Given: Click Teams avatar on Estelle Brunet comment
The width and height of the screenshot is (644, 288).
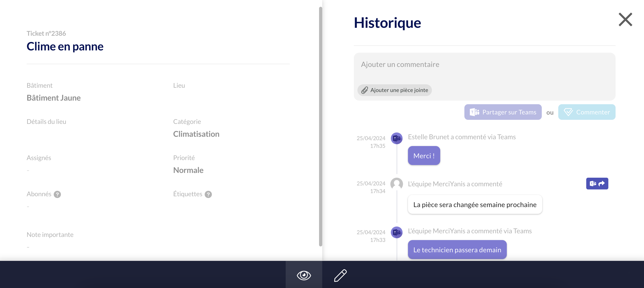Looking at the screenshot, I should coord(396,138).
